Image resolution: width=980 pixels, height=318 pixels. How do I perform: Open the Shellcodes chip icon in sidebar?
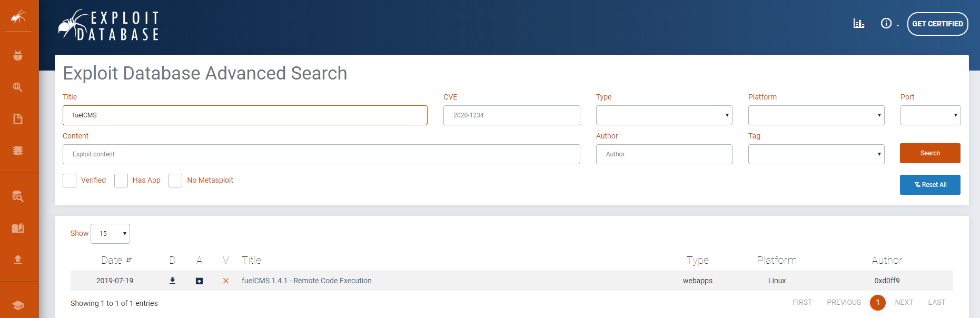click(18, 151)
